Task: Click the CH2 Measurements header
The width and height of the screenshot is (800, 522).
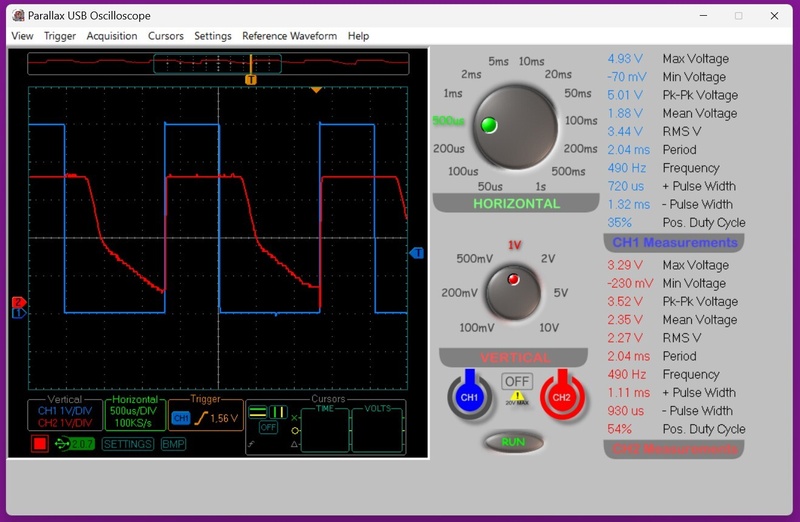Action: [674, 449]
